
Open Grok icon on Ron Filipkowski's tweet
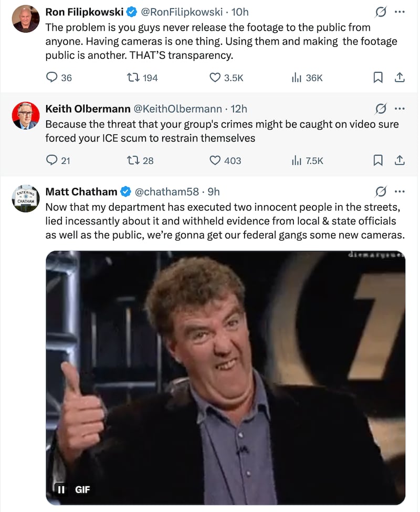[x=381, y=12]
